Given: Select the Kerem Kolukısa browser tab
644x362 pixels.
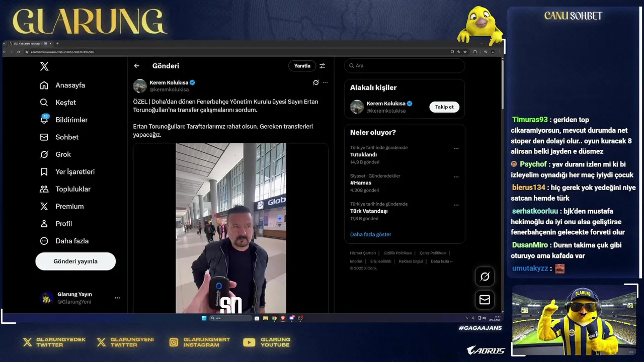Looking at the screenshot, I should [30, 44].
